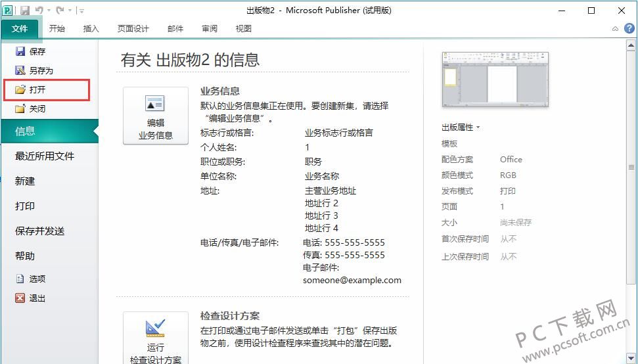Screen dimensions: 638x364
Task: Click the 颜色模式 value RGB
Action: tap(508, 175)
